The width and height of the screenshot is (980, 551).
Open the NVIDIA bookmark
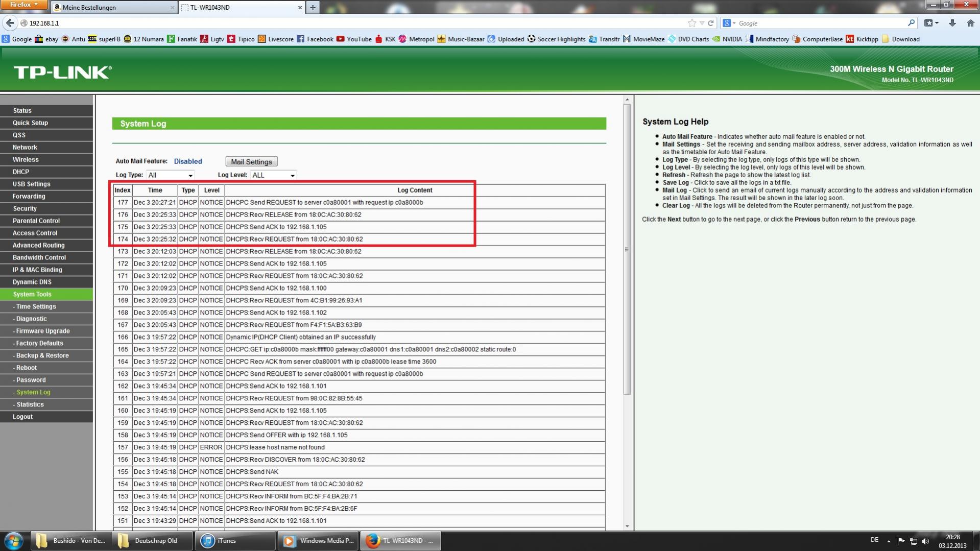click(727, 39)
